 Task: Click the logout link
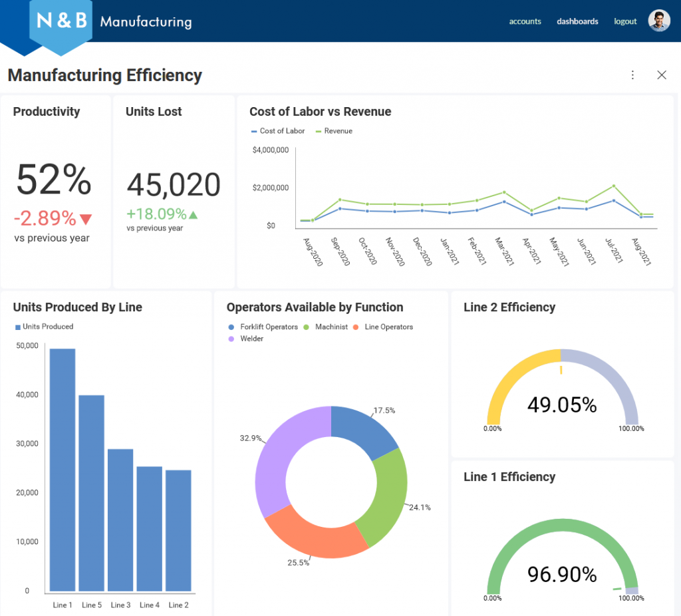[625, 21]
